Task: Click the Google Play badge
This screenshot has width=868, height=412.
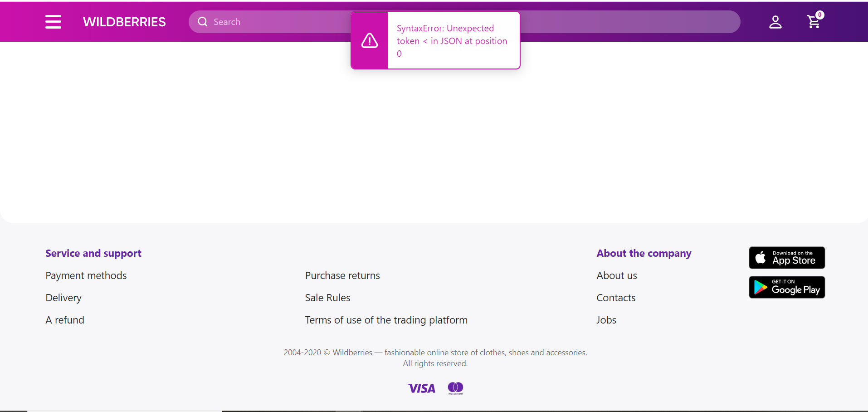Action: tap(786, 287)
